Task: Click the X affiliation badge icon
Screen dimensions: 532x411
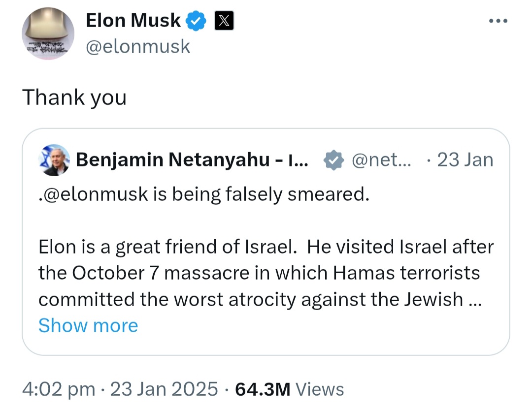Action: 224,21
